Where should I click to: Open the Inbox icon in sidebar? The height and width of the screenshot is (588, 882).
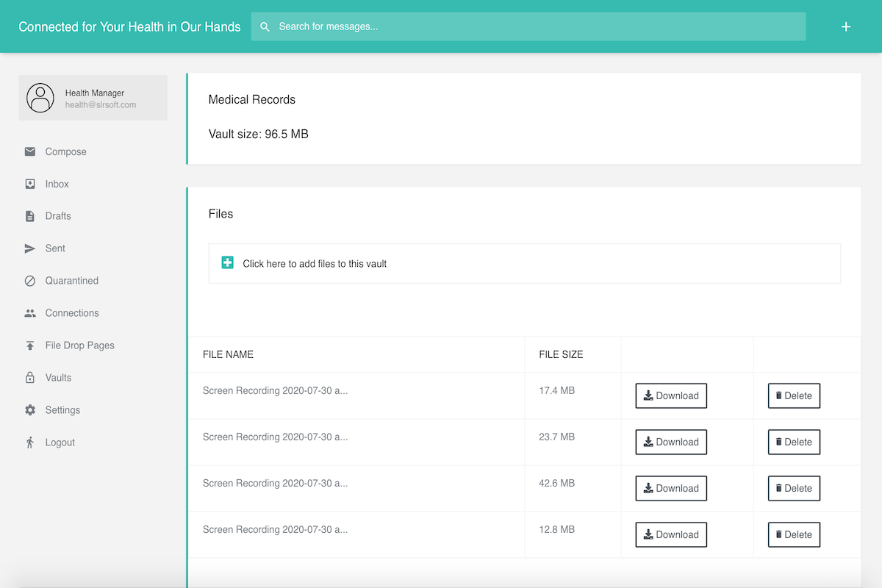tap(30, 184)
